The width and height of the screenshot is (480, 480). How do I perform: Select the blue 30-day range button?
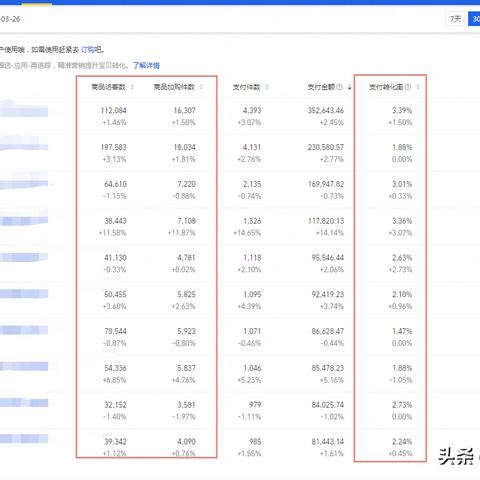pos(474,19)
